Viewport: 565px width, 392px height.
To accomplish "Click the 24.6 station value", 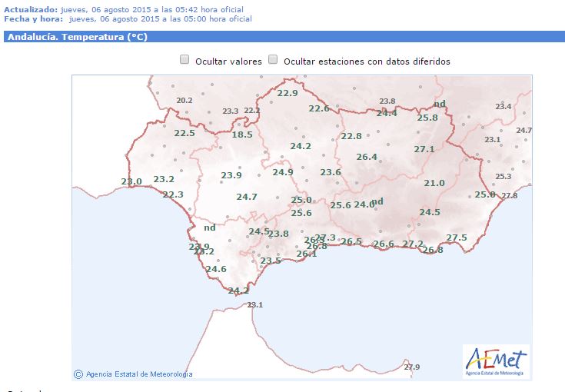I will click(x=216, y=269).
